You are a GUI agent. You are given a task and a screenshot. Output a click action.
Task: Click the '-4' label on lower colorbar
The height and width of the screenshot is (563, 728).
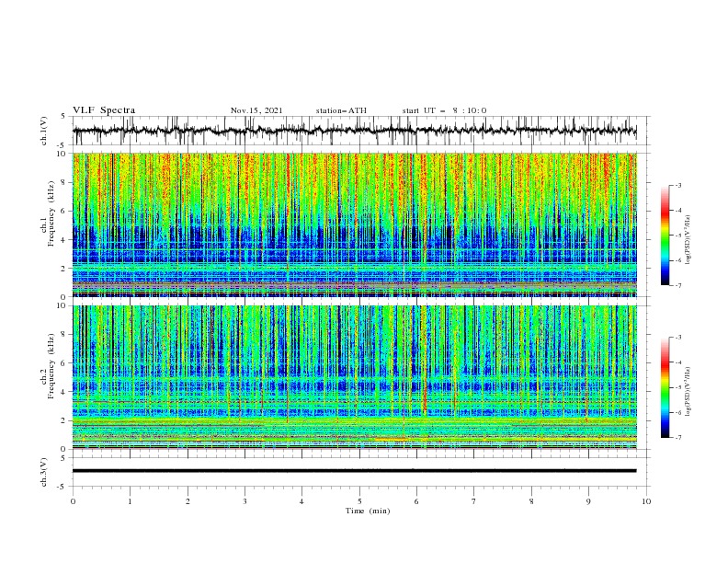pyautogui.click(x=677, y=362)
